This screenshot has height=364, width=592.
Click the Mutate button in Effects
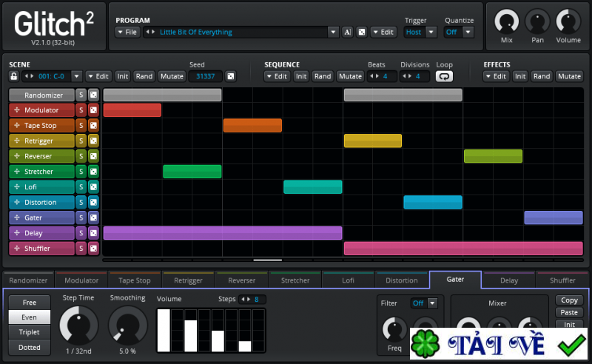click(x=569, y=76)
